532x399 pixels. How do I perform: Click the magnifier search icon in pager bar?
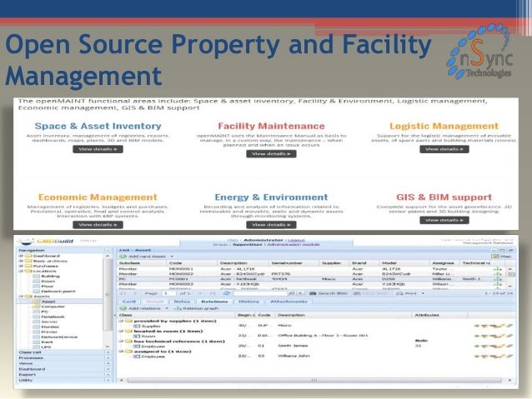tap(291, 293)
